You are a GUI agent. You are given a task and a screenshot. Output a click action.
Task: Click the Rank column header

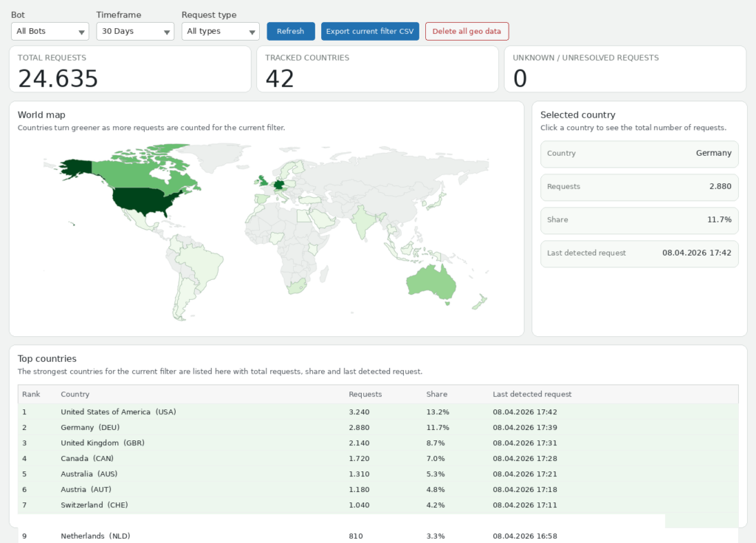coord(31,395)
